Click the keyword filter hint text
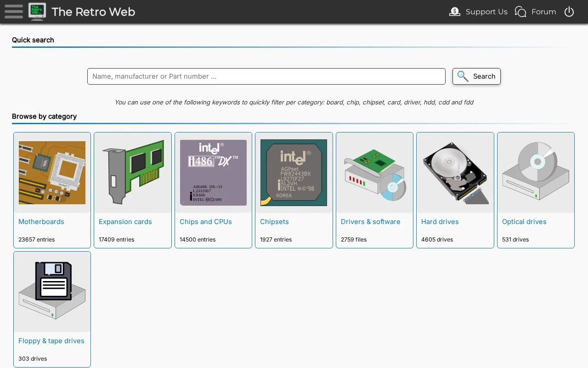588x368 pixels. tap(294, 102)
